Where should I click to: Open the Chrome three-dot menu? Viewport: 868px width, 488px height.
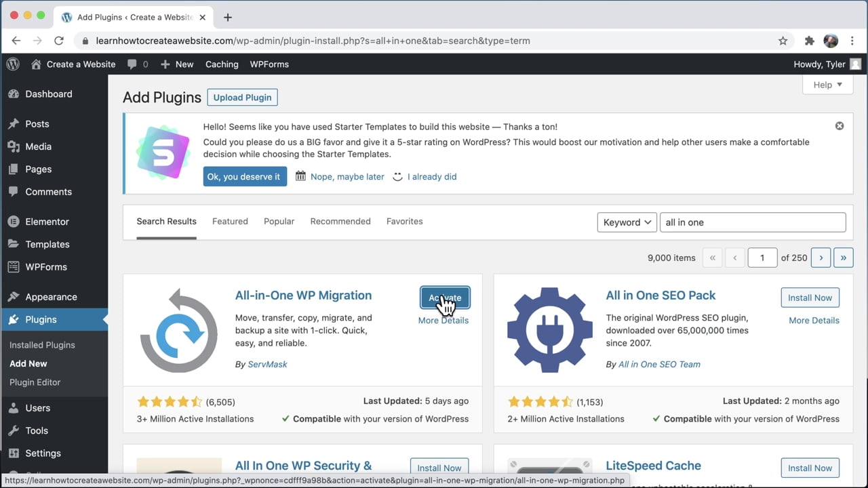coord(852,41)
